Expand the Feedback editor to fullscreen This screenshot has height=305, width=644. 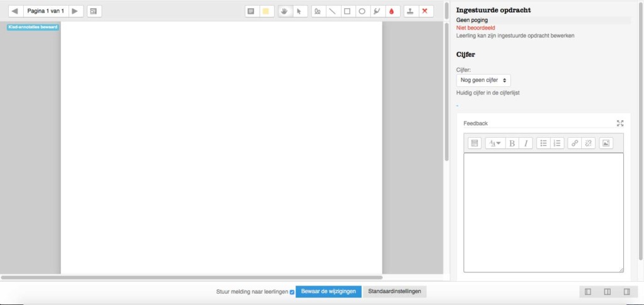click(620, 123)
